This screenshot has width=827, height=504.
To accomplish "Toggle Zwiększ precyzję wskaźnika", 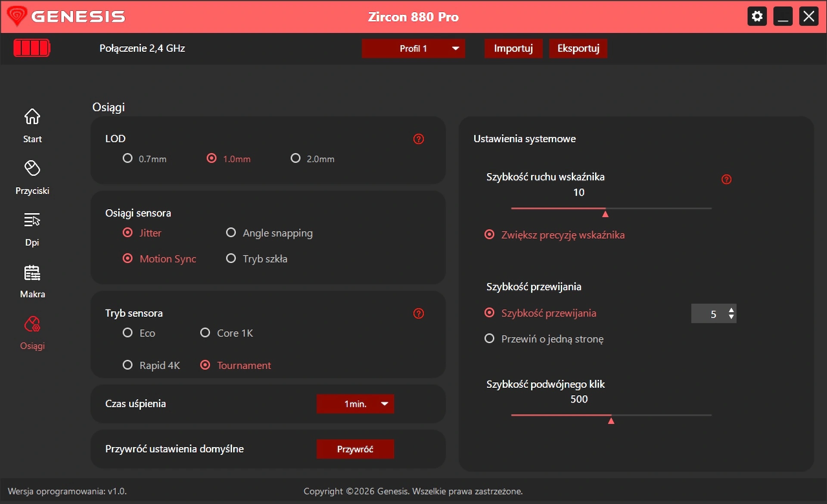I will point(555,235).
